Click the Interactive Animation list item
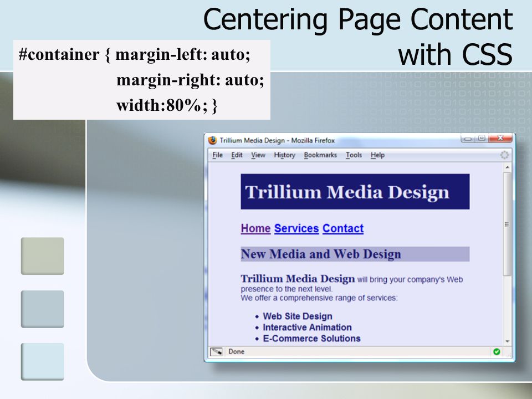The image size is (532, 399). click(x=307, y=328)
